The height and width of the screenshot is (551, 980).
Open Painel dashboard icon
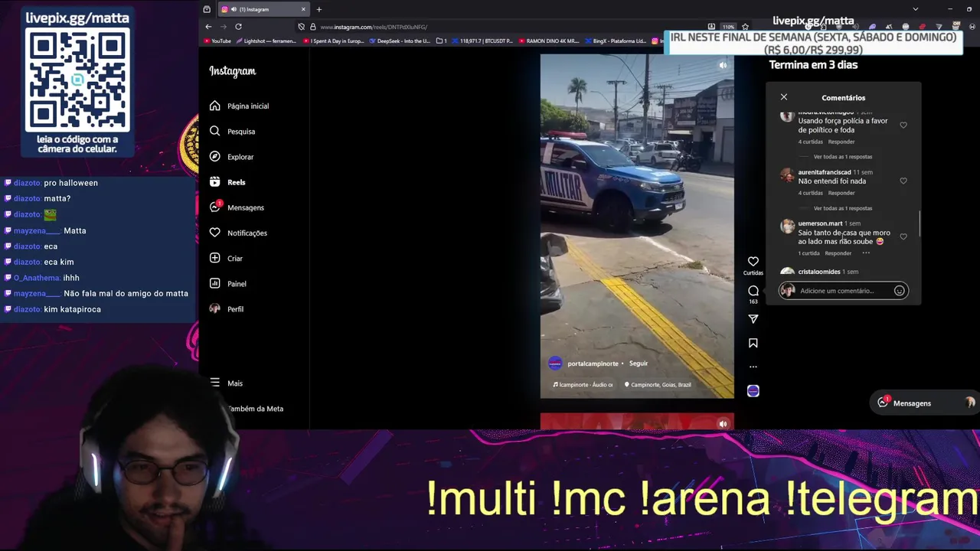click(x=215, y=283)
